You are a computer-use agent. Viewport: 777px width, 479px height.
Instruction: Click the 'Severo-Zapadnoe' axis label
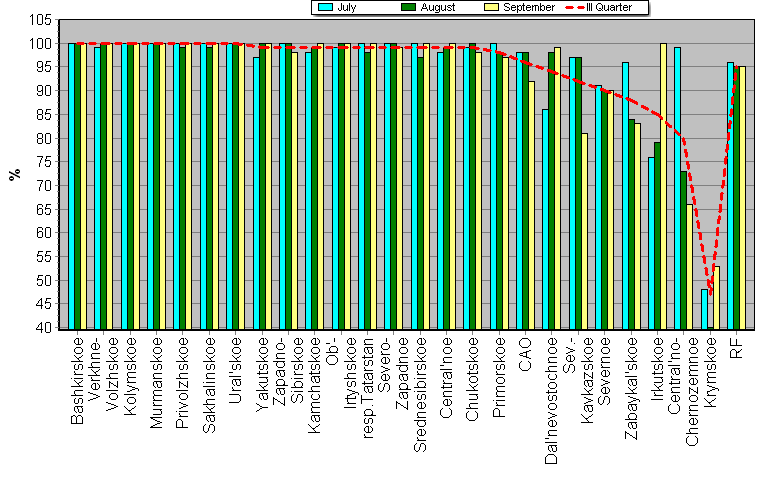pos(393,373)
